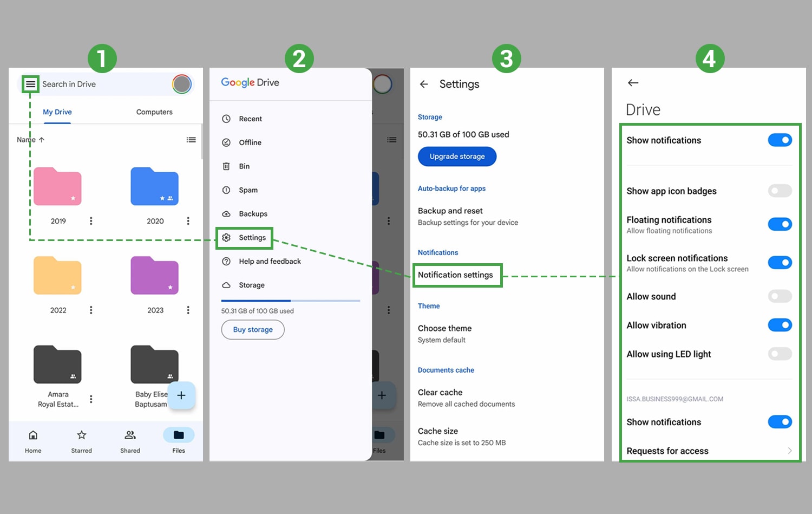This screenshot has height=514, width=812.
Task: Select Recent in the Drive menu
Action: coord(251,119)
